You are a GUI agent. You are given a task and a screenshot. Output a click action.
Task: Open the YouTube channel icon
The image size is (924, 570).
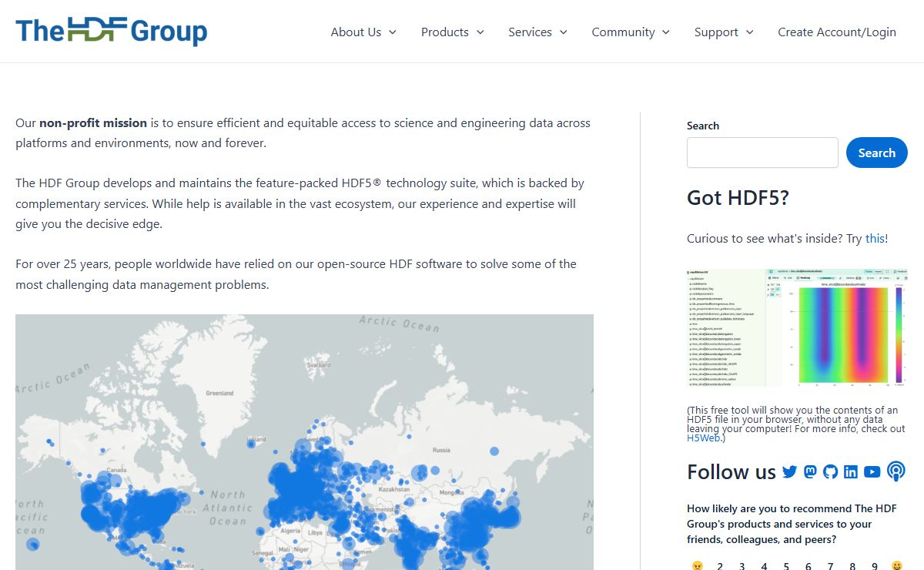pyautogui.click(x=872, y=472)
